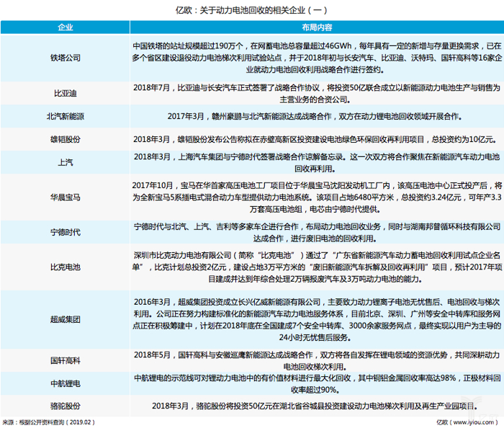Image resolution: width=504 pixels, height=428 pixels.
Task: Select the 宁德时代 company cell
Action: 66,232
